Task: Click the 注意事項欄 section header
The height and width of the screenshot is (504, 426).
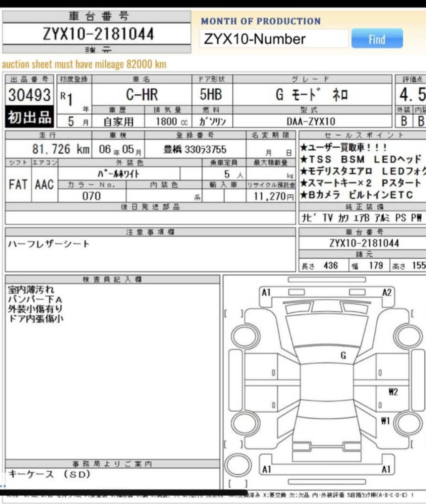Action: pos(150,232)
